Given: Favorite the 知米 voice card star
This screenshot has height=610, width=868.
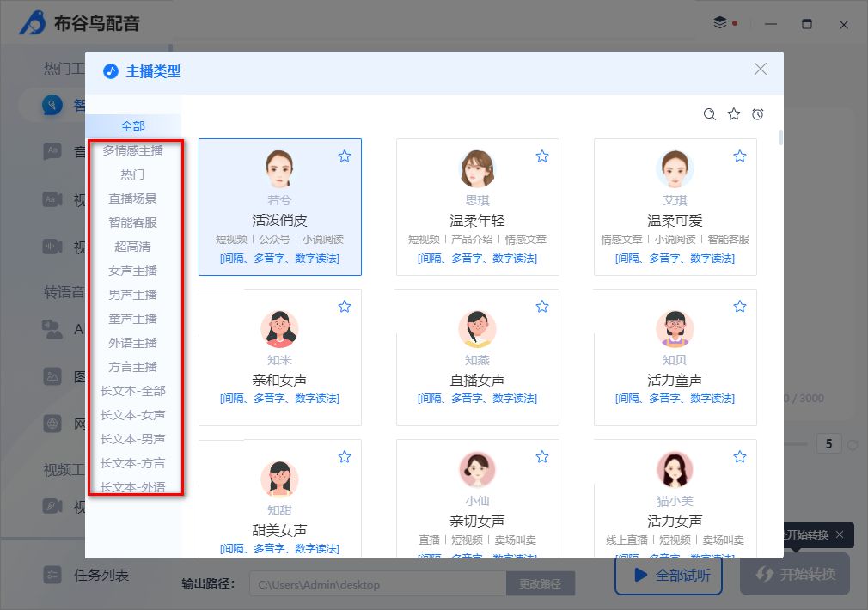Looking at the screenshot, I should [x=345, y=306].
